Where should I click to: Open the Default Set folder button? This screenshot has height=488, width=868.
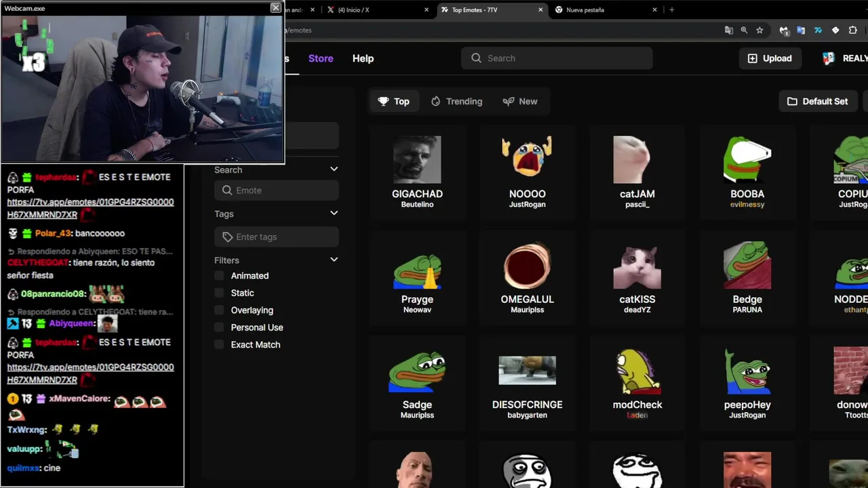tap(817, 101)
